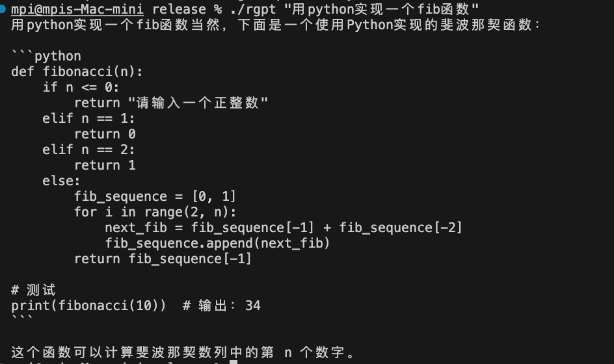Click the 'return 1' statement

[x=105, y=166]
